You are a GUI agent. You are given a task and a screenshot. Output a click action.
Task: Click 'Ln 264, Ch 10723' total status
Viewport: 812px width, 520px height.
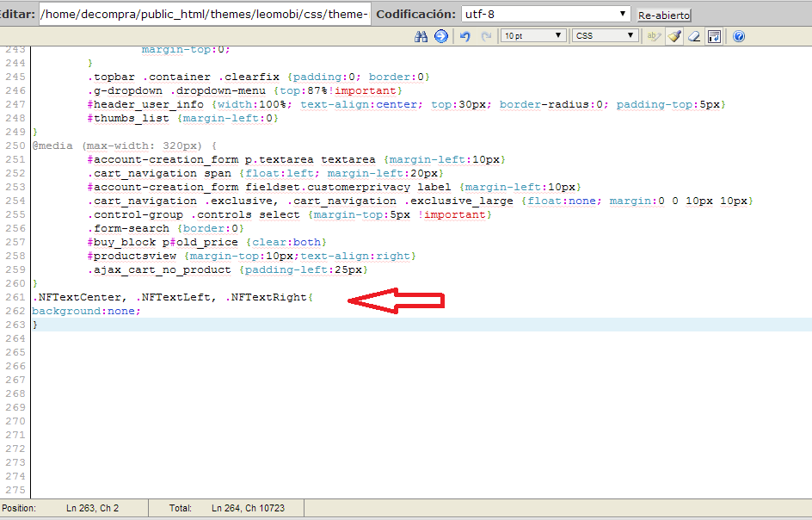(x=248, y=508)
